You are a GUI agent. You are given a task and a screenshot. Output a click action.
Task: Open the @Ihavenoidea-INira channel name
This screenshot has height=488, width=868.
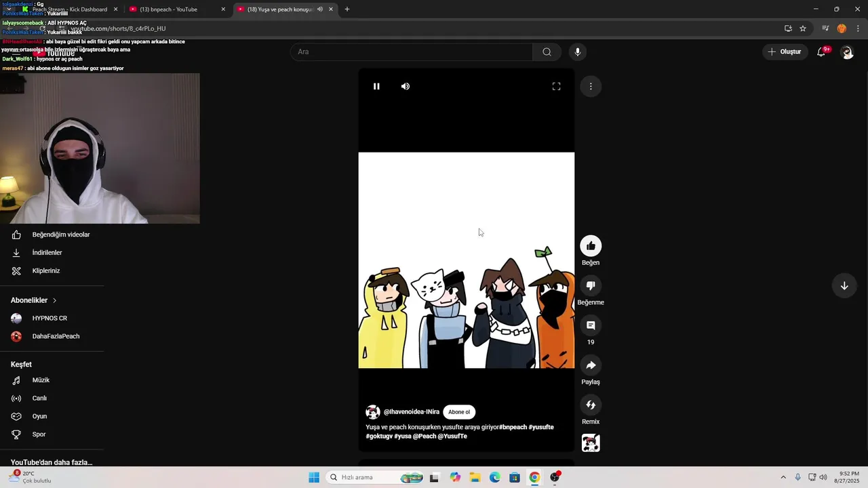click(x=412, y=412)
